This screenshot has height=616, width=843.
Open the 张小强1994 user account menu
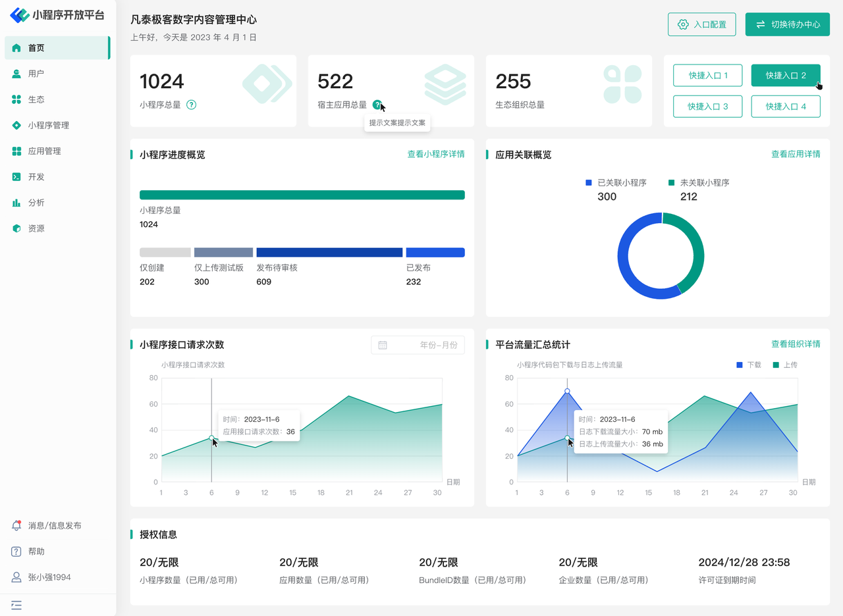click(49, 577)
